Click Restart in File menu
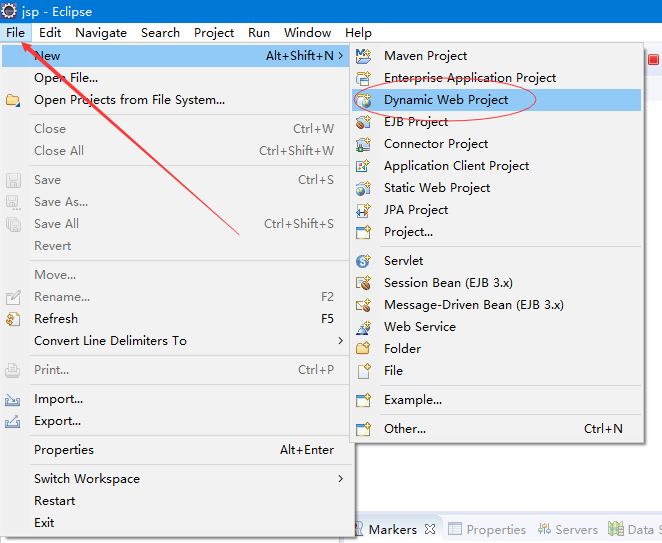Image resolution: width=662 pixels, height=543 pixels. pos(176,501)
